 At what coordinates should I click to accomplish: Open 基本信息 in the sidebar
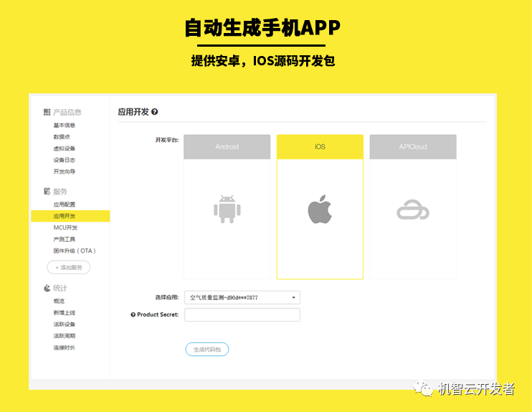(x=64, y=126)
